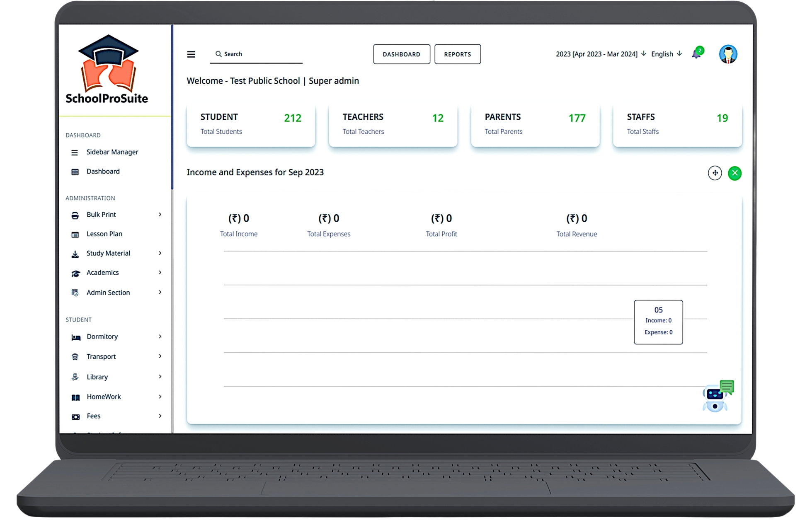Close the Income and Expenses widget

734,173
